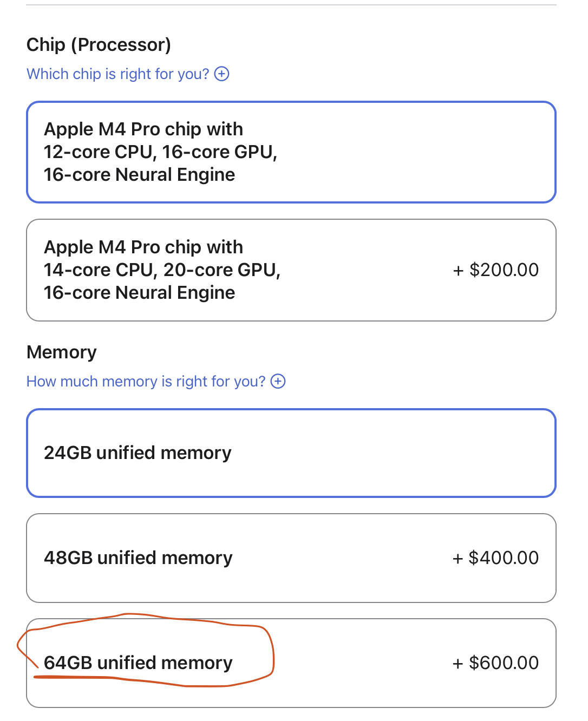Select M4 Pro 14-core CPU chip option
588x721 pixels.
pyautogui.click(x=291, y=270)
